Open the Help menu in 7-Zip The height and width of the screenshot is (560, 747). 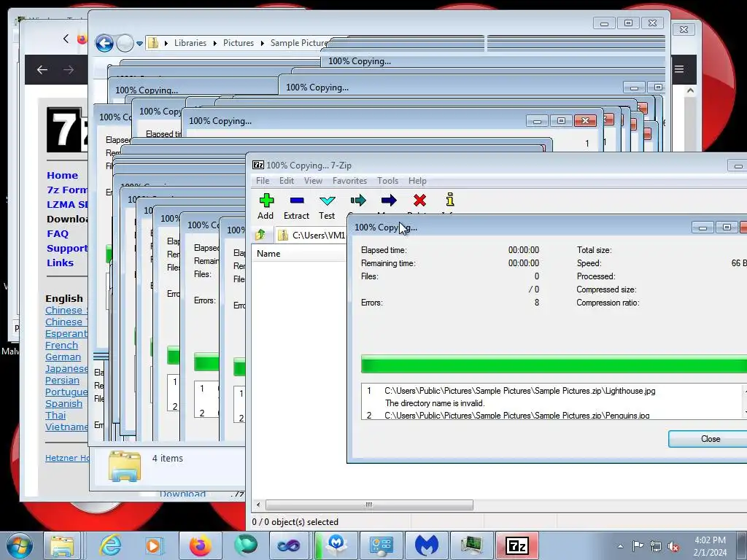tap(417, 181)
